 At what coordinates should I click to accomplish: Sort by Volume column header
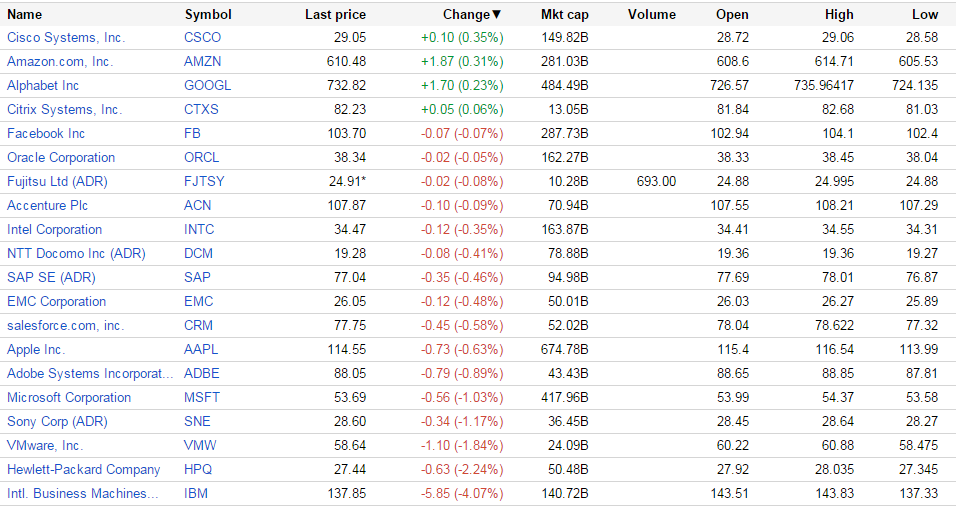click(x=652, y=14)
